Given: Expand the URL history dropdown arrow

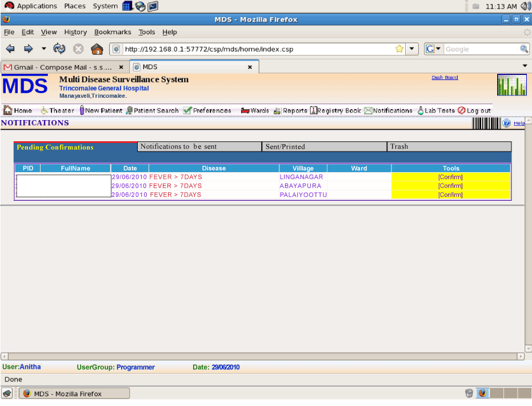Looking at the screenshot, I should [x=413, y=49].
